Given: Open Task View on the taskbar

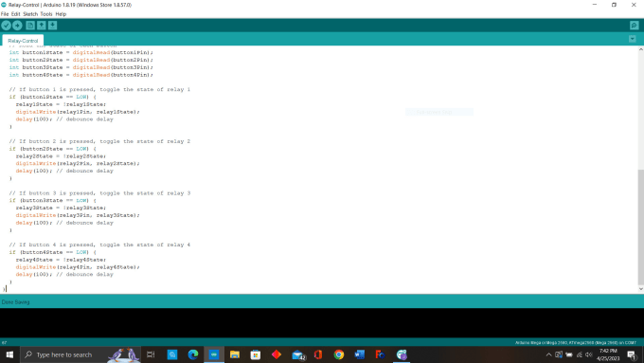Looking at the screenshot, I should (151, 354).
